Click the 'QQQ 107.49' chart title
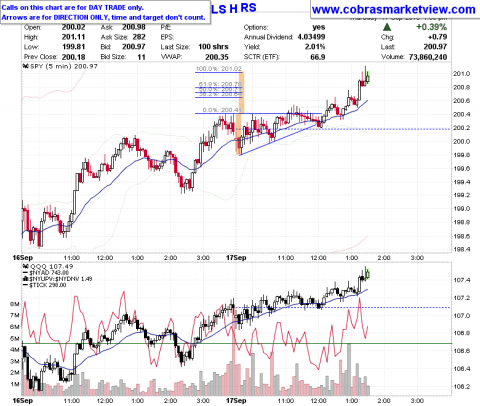The width and height of the screenshot is (480, 406). [x=51, y=266]
